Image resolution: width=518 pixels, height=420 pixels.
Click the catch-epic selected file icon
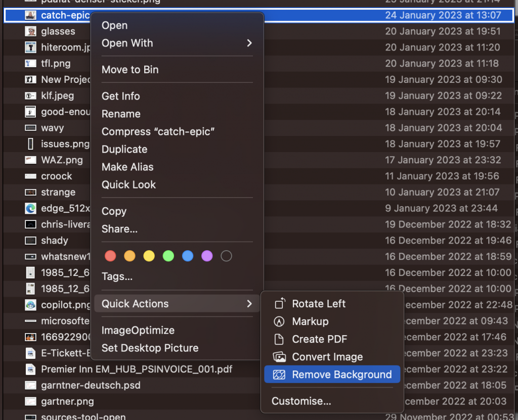tap(31, 15)
